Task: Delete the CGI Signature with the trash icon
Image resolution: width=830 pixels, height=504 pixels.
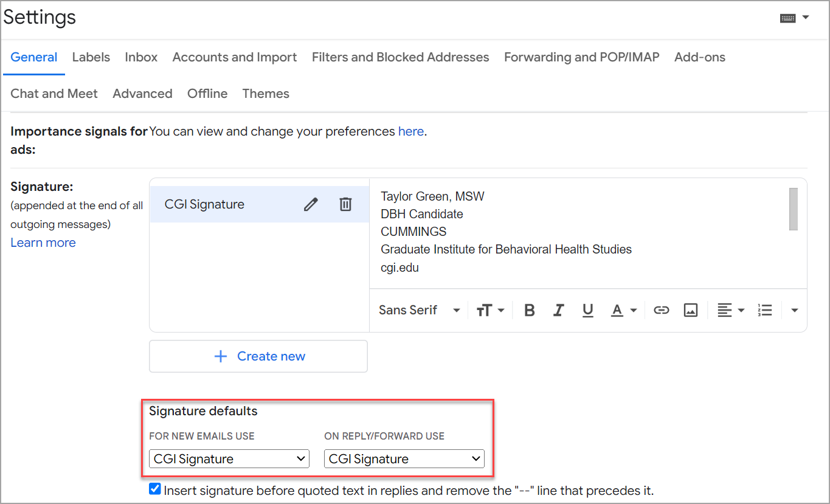Action: pos(345,204)
